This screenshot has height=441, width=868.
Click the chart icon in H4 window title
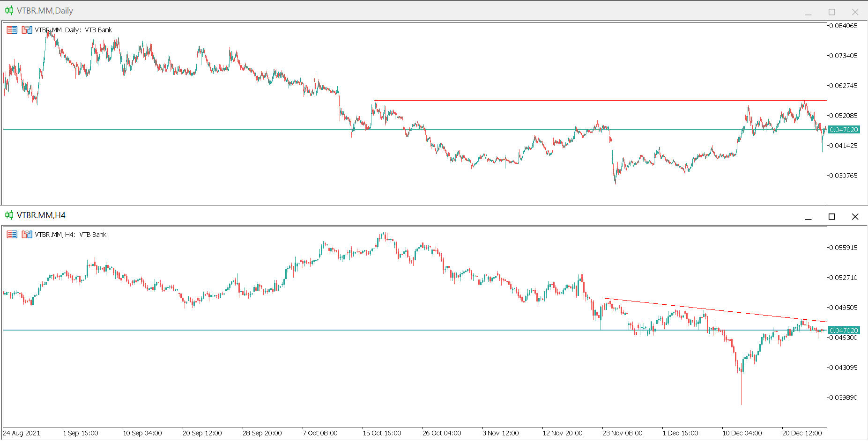coord(9,215)
